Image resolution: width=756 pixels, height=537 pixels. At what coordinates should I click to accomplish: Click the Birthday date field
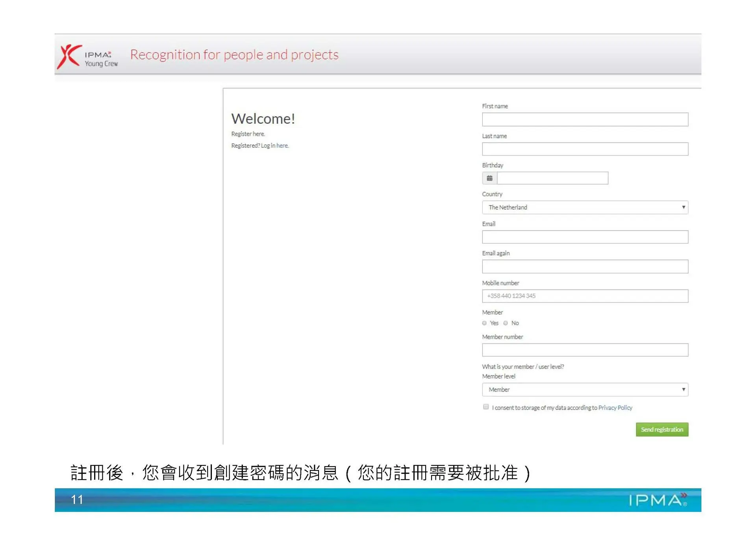pyautogui.click(x=552, y=178)
